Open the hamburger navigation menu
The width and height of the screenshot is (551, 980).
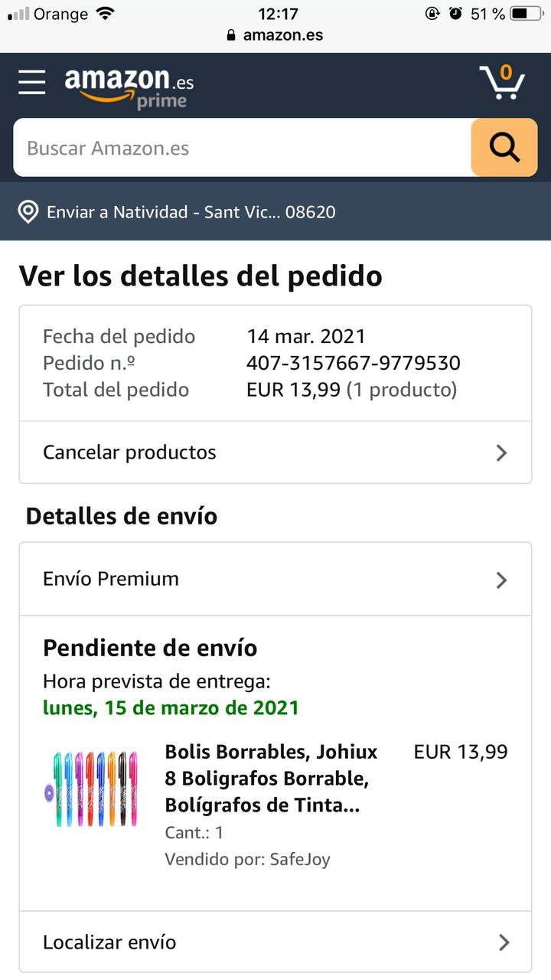click(32, 82)
